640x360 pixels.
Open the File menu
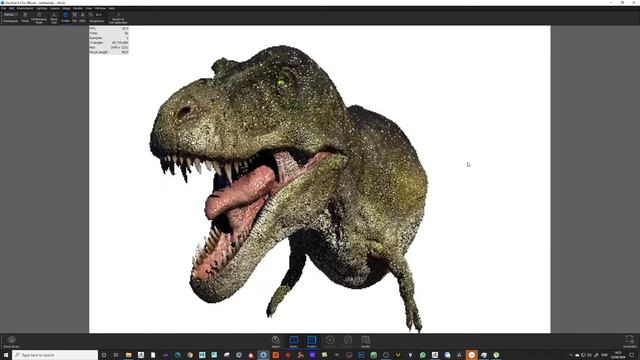(3, 8)
